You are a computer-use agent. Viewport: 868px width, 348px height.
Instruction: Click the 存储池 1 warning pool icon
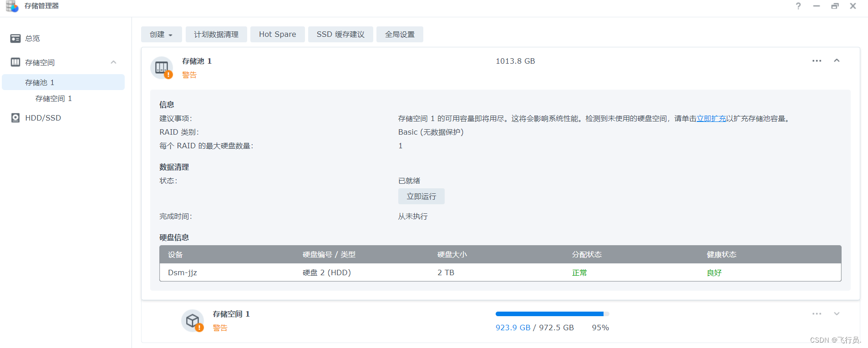162,68
